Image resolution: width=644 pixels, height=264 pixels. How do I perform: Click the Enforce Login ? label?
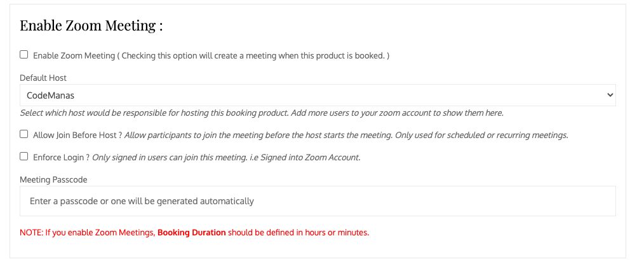[x=62, y=157]
